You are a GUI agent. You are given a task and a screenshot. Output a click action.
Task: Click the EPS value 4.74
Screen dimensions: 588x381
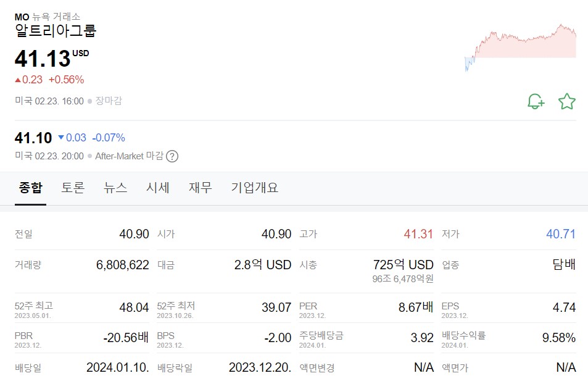click(564, 308)
